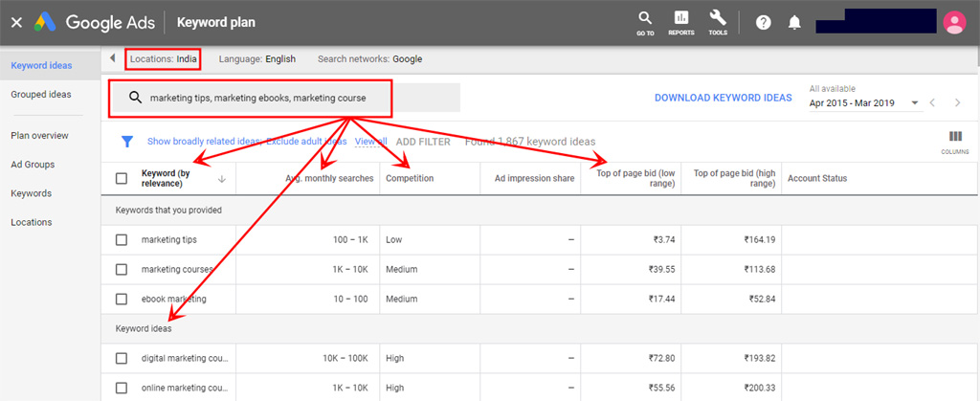The width and height of the screenshot is (980, 401).
Task: Click the 10K – 100K searches value
Action: (x=345, y=359)
